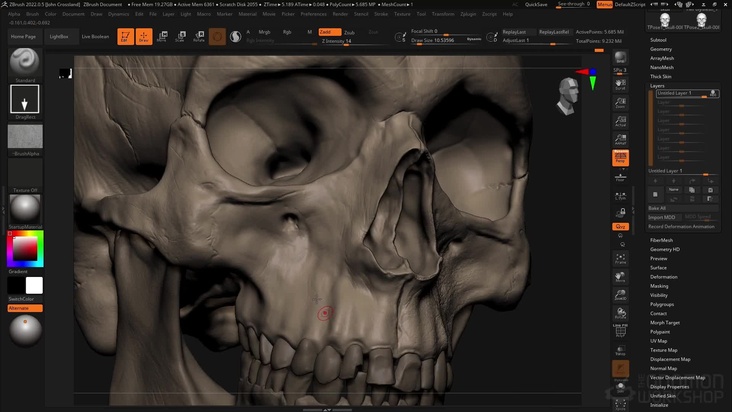This screenshot has width=732, height=412.
Task: Click the camera head orientation gizmo
Action: pyautogui.click(x=568, y=96)
